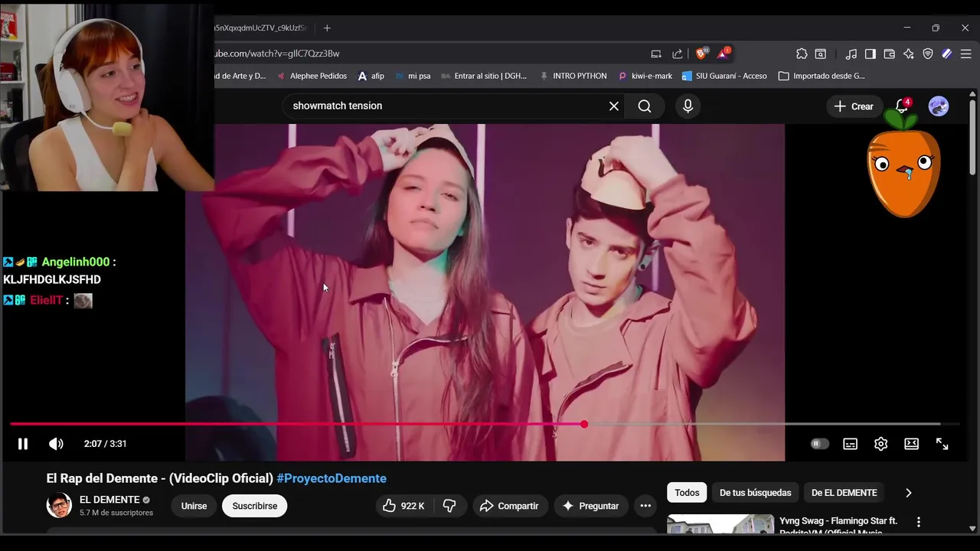Open more actions three-dot menu below video
Viewport: 980px width, 551px height.
(x=645, y=506)
